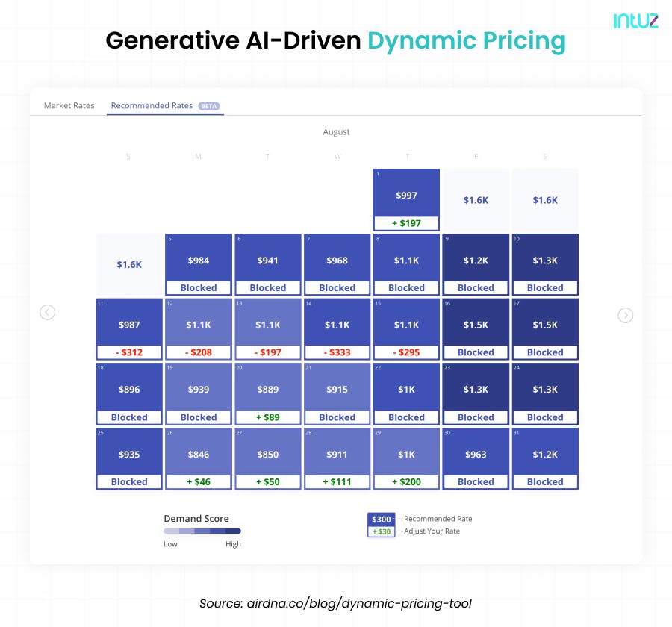Image resolution: width=672 pixels, height=627 pixels.
Task: Click the +$197 adjustment under August 1
Action: [406, 222]
